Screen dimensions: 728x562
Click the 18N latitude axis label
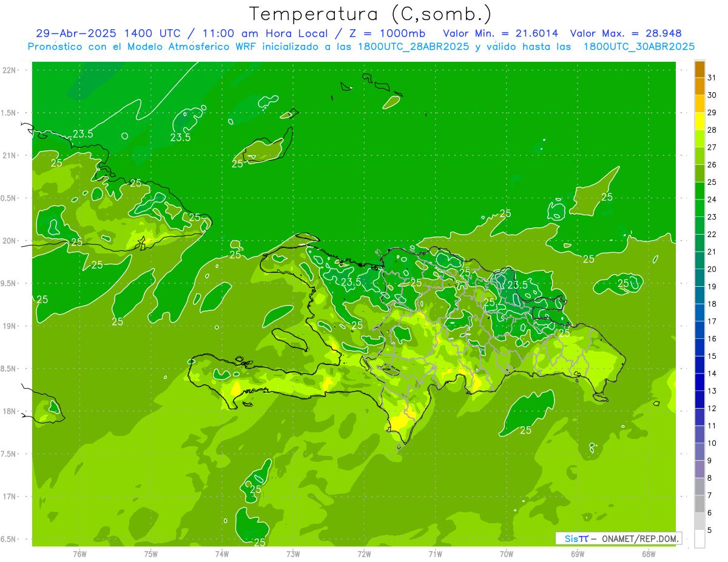10,411
